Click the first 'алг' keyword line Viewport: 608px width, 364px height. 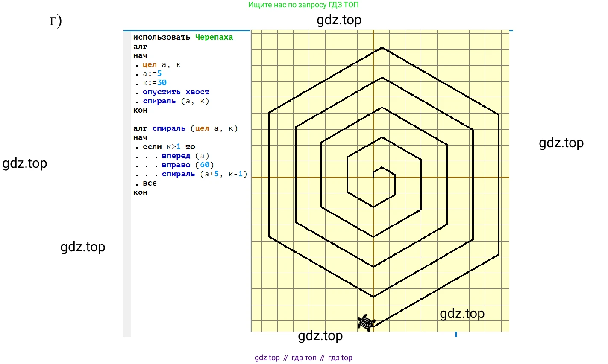(x=140, y=46)
